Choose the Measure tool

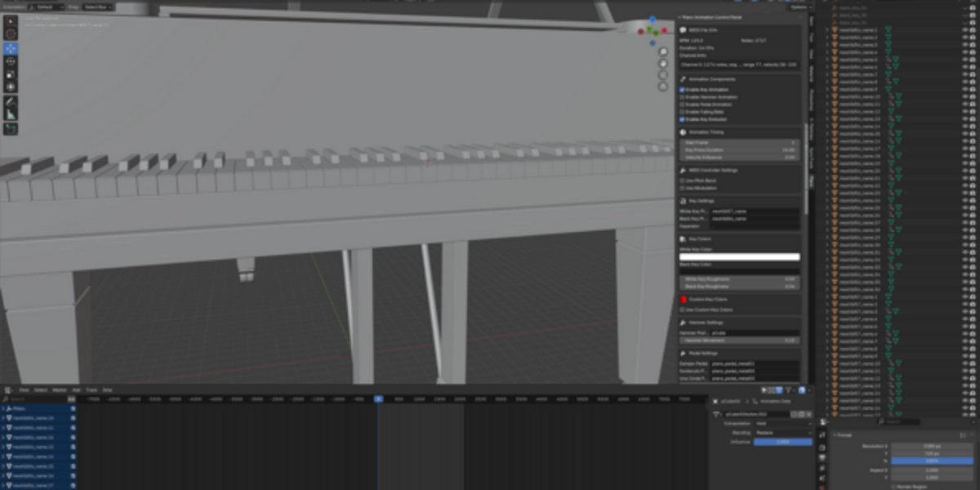[11, 114]
